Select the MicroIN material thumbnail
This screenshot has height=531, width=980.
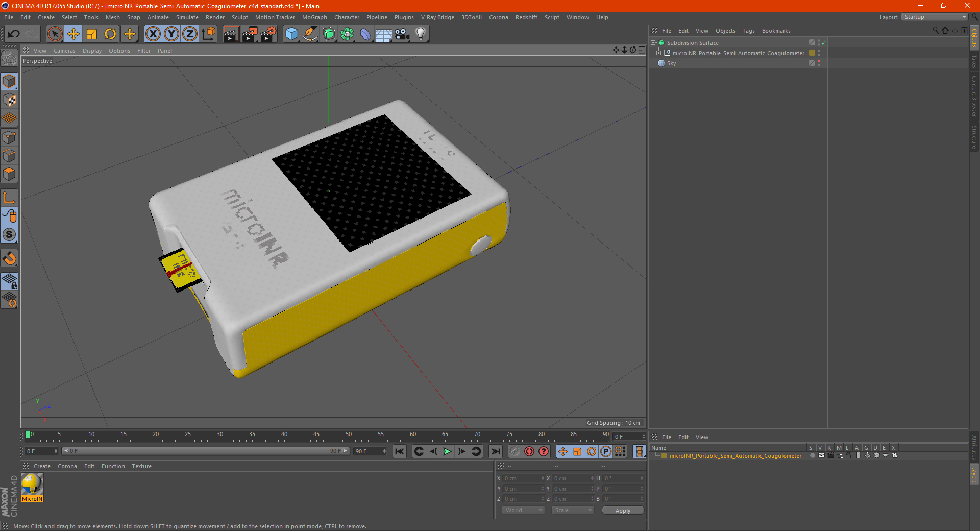[32, 487]
